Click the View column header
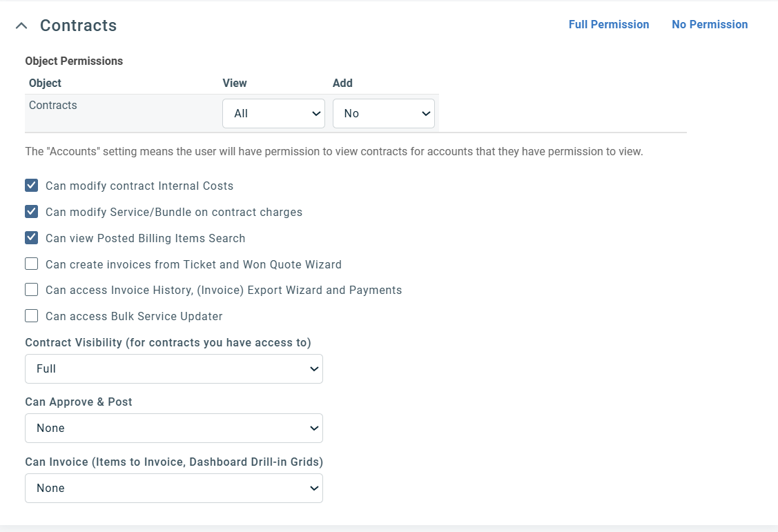Screen dimensions: 778x532 pos(235,83)
